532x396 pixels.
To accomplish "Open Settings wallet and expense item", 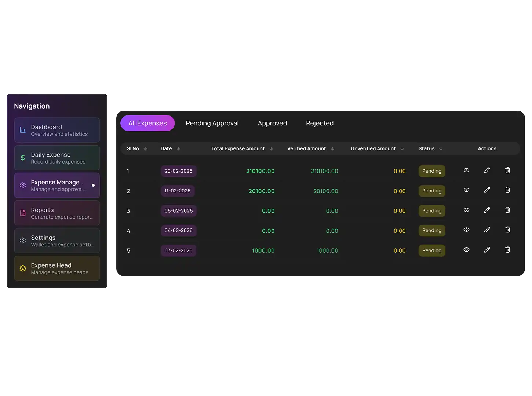I will pos(57,241).
